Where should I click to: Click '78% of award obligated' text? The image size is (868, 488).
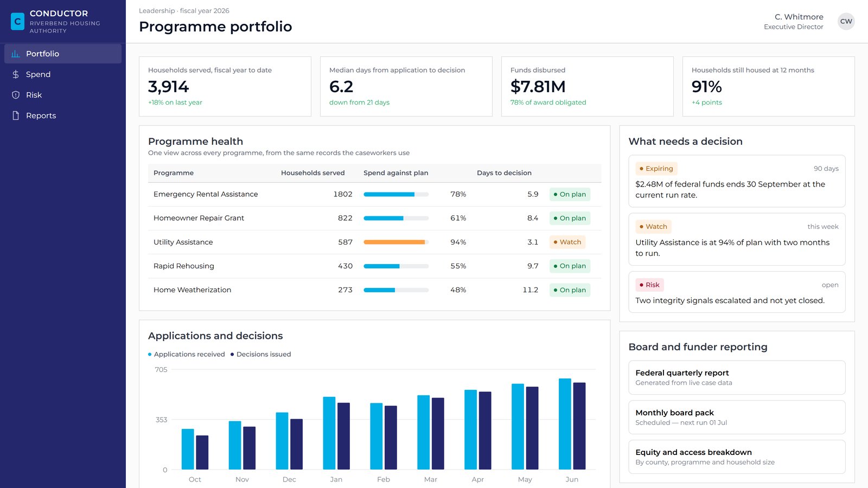tap(548, 102)
